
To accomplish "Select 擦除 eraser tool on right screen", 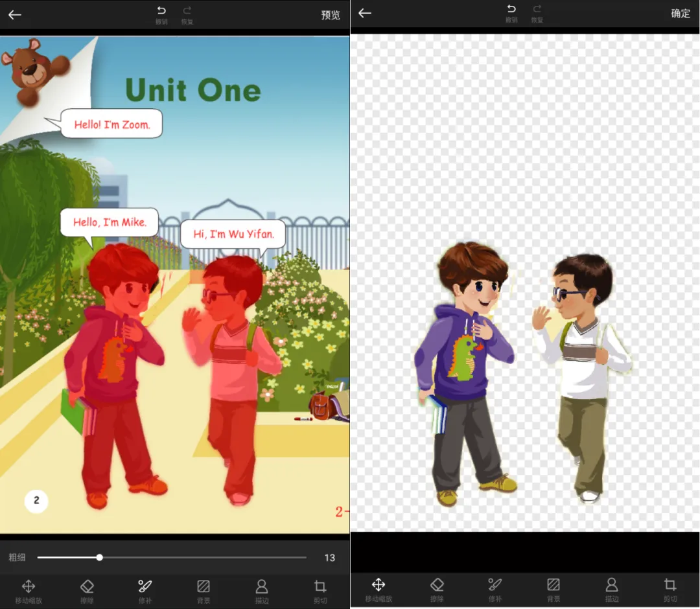I will [437, 590].
